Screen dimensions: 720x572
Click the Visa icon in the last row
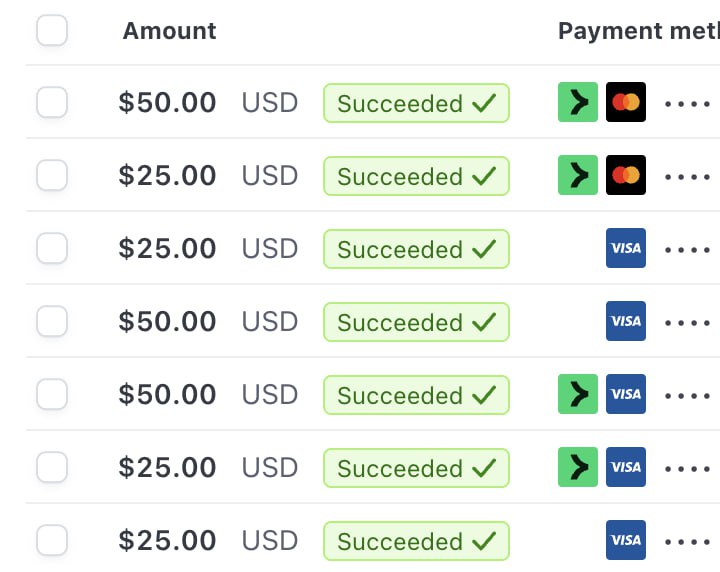pyautogui.click(x=626, y=540)
